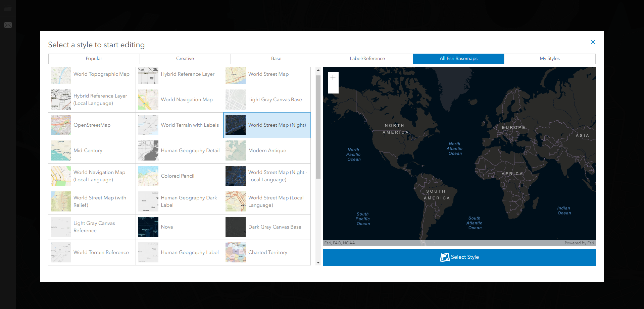The height and width of the screenshot is (309, 644).
Task: Click World Street Map (Local Language) thumbnail
Action: tap(236, 201)
